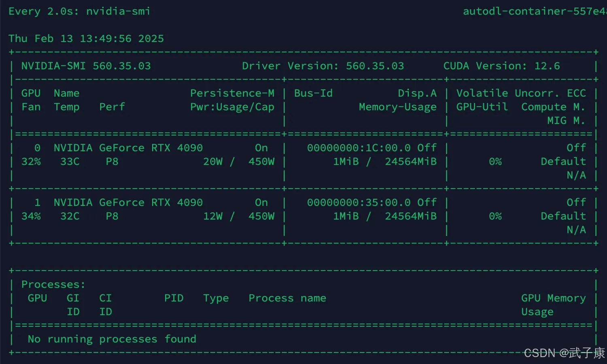The height and width of the screenshot is (364, 607).
Task: Click the fan speed value '32%'
Action: tap(31, 162)
